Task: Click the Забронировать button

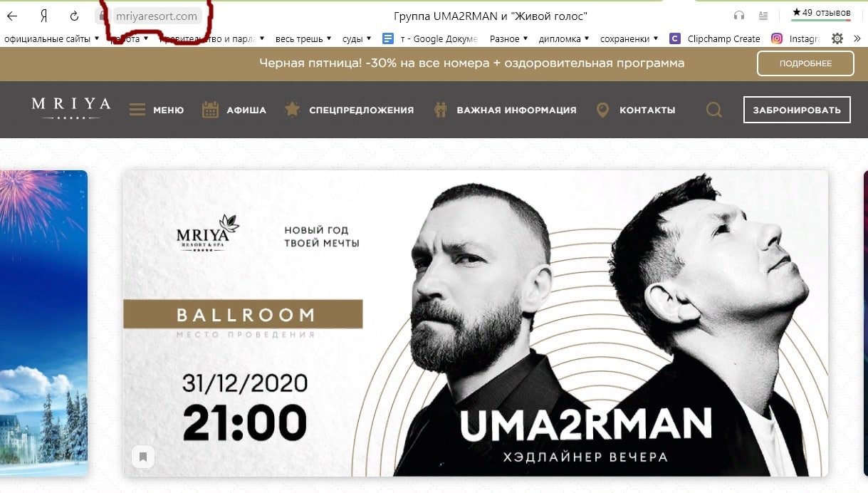Action: (797, 110)
